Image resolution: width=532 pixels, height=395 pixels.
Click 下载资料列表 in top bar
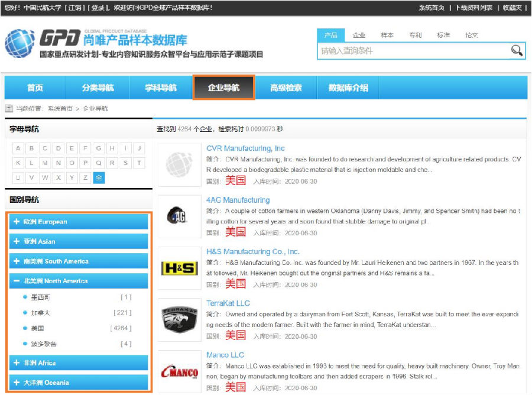pos(473,8)
